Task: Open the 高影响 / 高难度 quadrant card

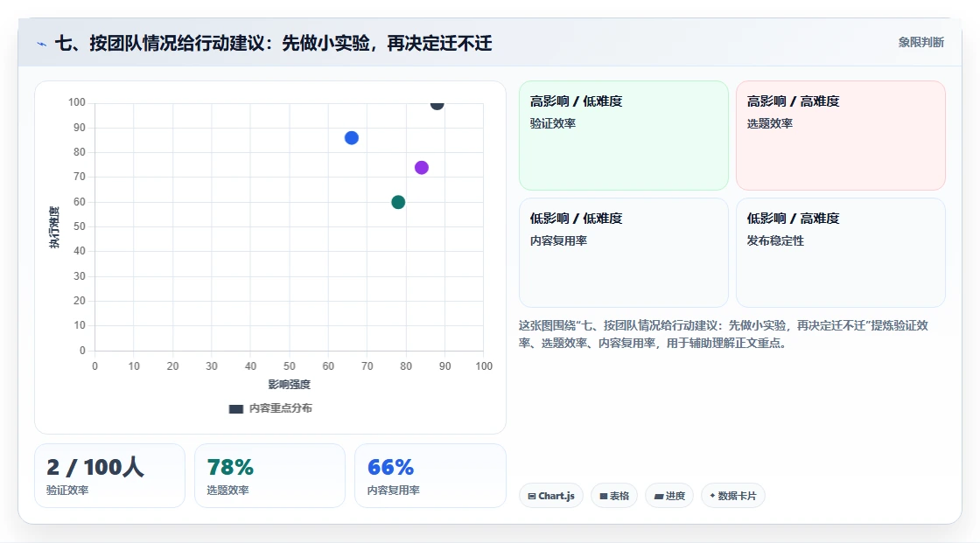Action: (x=841, y=136)
